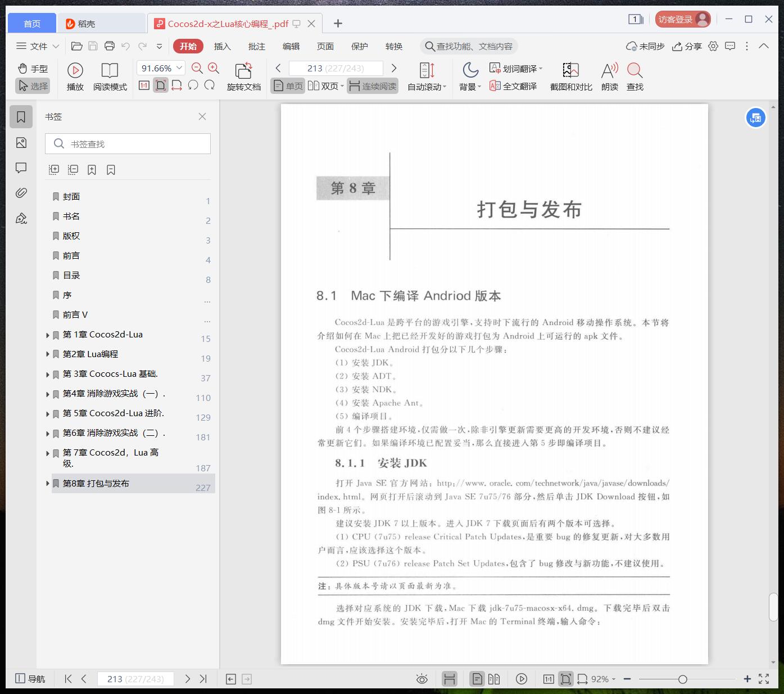Open 划词翻译 word translation option
Screen dimensions: 784x694
(x=516, y=69)
